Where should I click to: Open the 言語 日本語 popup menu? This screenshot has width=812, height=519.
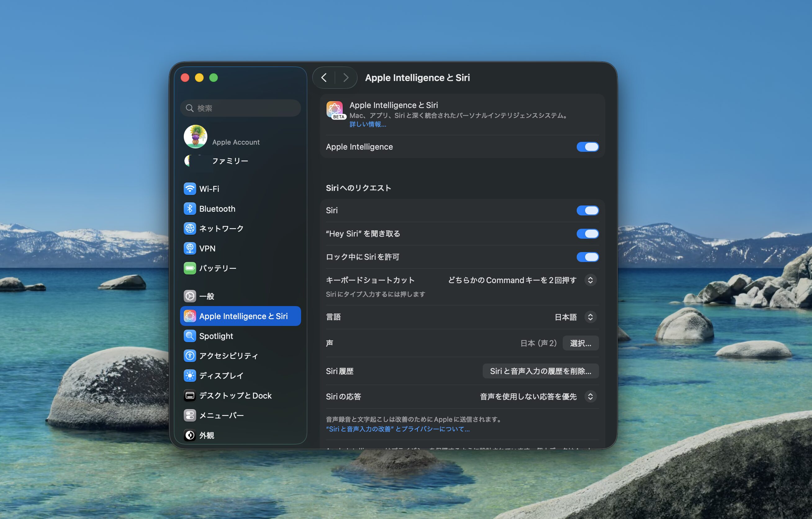575,317
